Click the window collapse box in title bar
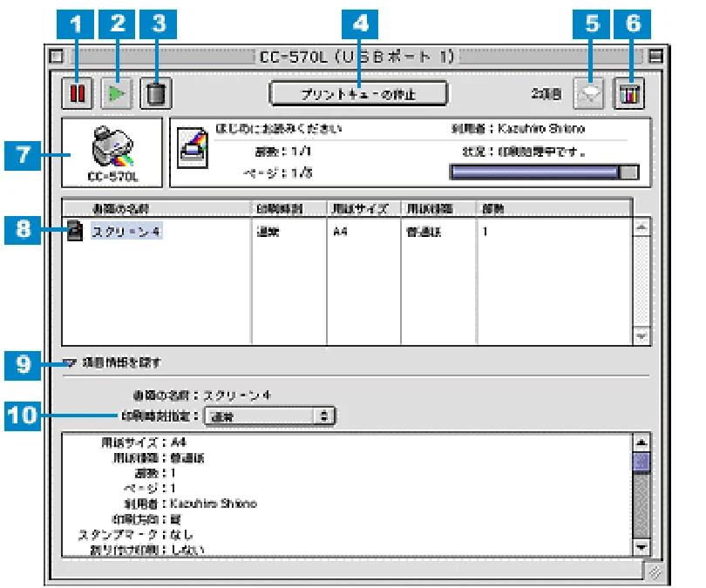706x588 pixels. [x=655, y=57]
